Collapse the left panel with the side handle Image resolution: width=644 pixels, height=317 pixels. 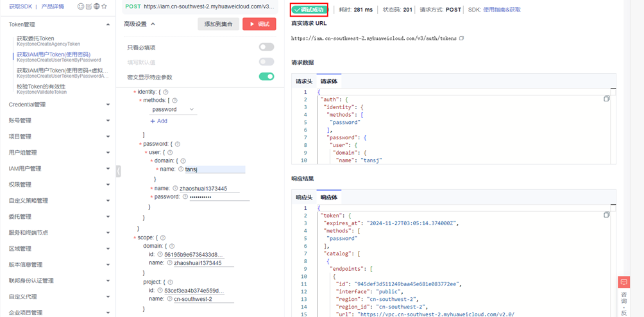(118, 171)
